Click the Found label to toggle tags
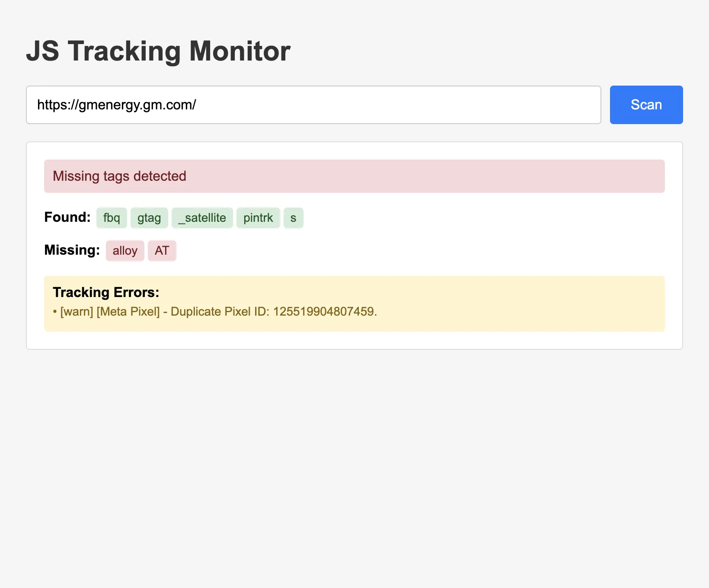Viewport: 709px width, 588px height. pos(67,217)
